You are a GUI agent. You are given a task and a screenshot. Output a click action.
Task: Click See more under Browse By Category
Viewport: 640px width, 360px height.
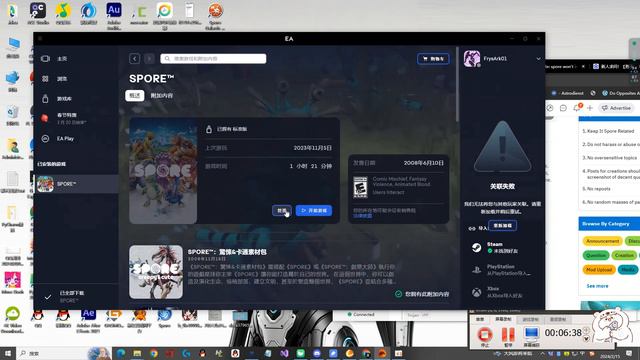pos(597,286)
